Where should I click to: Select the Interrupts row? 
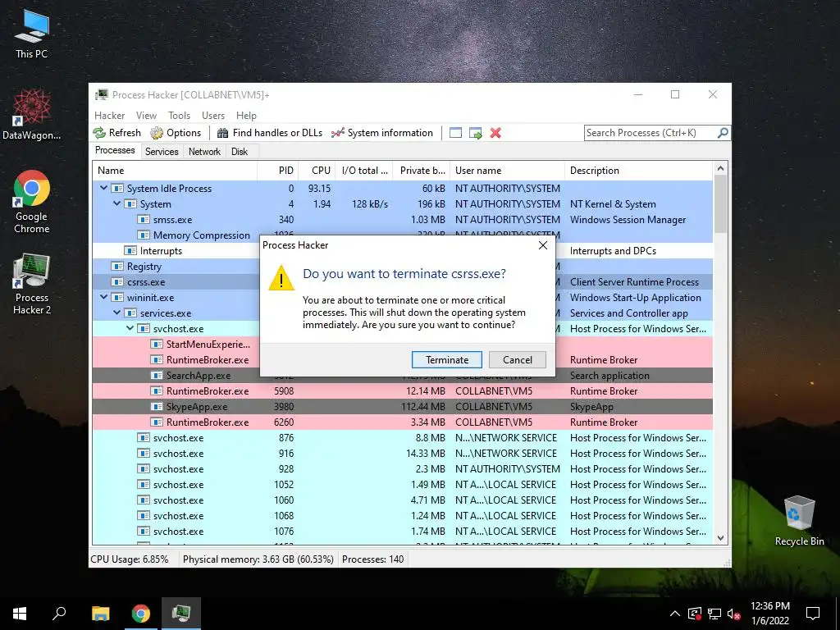pyautogui.click(x=402, y=251)
